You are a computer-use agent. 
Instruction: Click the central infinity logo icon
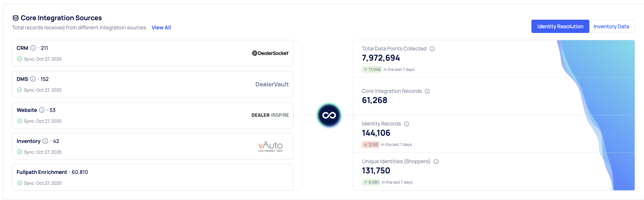[x=329, y=115]
